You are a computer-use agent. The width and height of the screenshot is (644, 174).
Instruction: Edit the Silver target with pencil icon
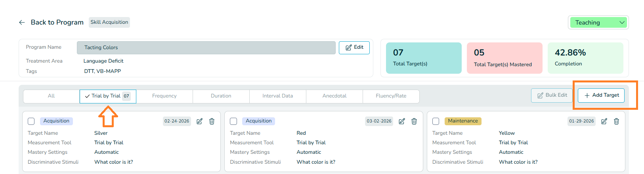pos(200,121)
